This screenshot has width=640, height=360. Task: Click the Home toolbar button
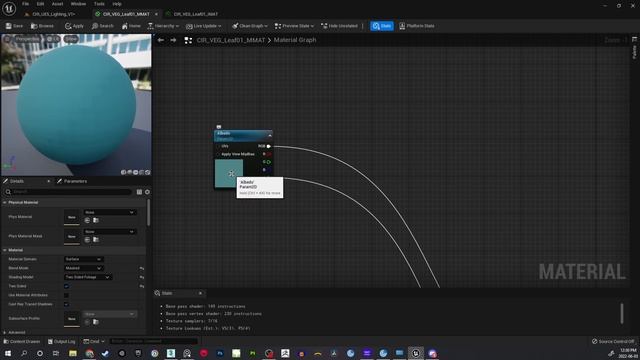click(x=131, y=26)
